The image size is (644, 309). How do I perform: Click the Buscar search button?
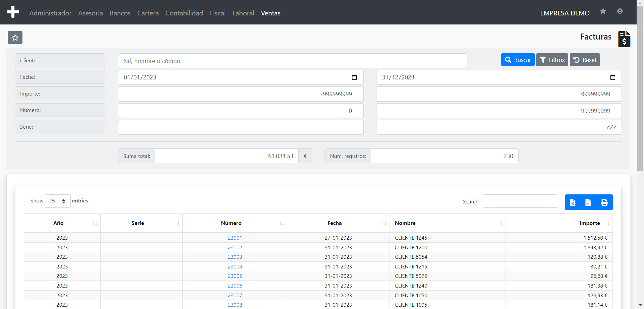coord(518,60)
